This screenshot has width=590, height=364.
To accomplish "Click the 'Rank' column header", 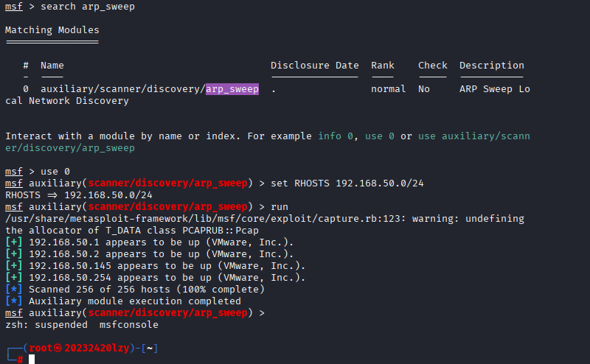I will pos(383,66).
